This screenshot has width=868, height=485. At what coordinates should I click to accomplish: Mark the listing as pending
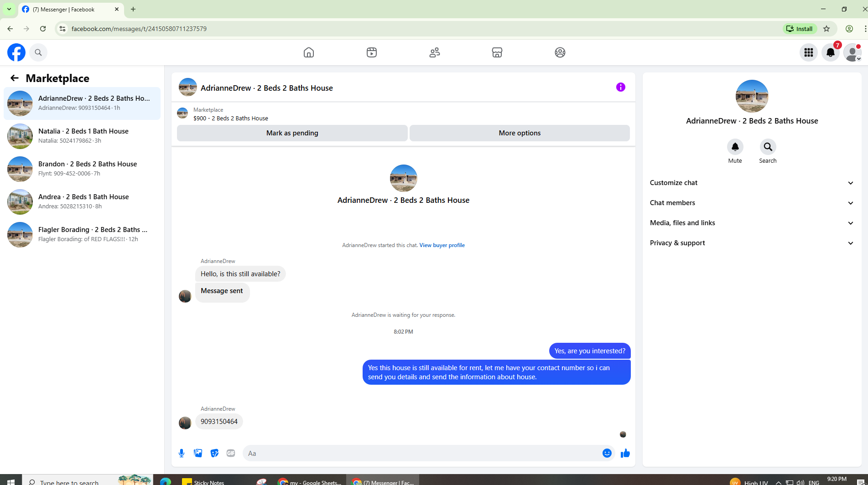pyautogui.click(x=292, y=133)
